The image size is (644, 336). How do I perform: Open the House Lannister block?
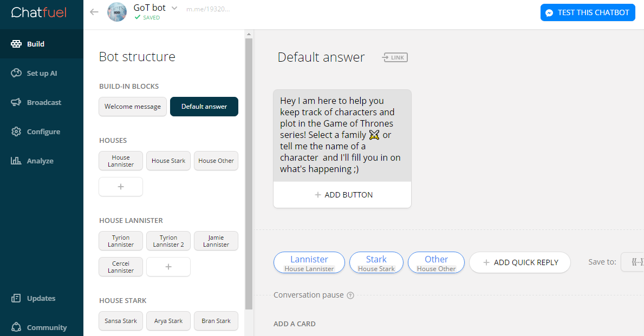point(121,161)
